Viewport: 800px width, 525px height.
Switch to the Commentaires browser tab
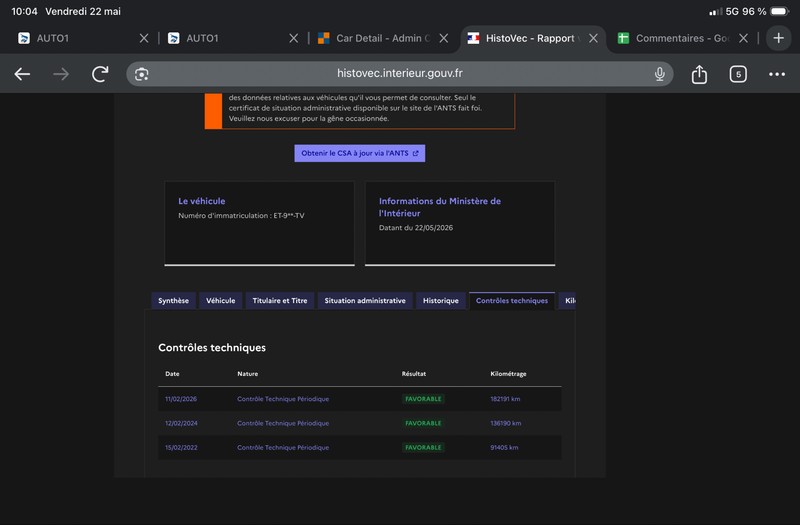673,38
